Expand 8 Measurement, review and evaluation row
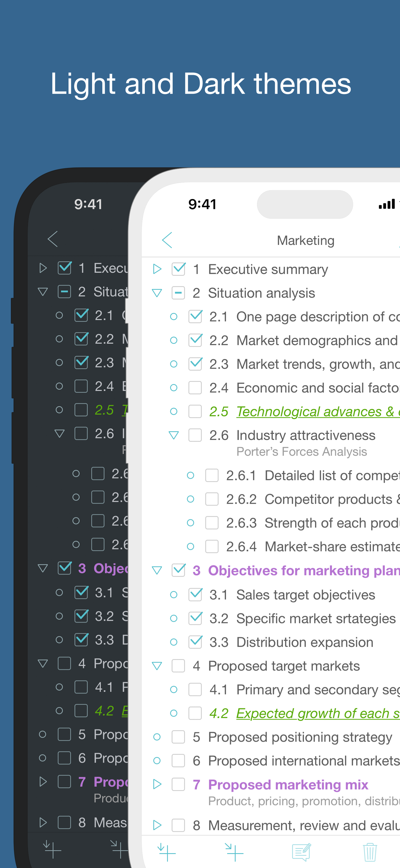This screenshot has height=868, width=400. [157, 825]
